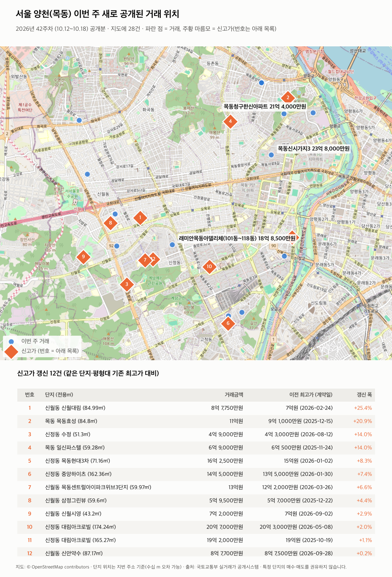Viewport: 392px width, 577px height.
Task: Click 신정동 목동현대3차 (71.16㎡) row name
Action: [78, 461]
